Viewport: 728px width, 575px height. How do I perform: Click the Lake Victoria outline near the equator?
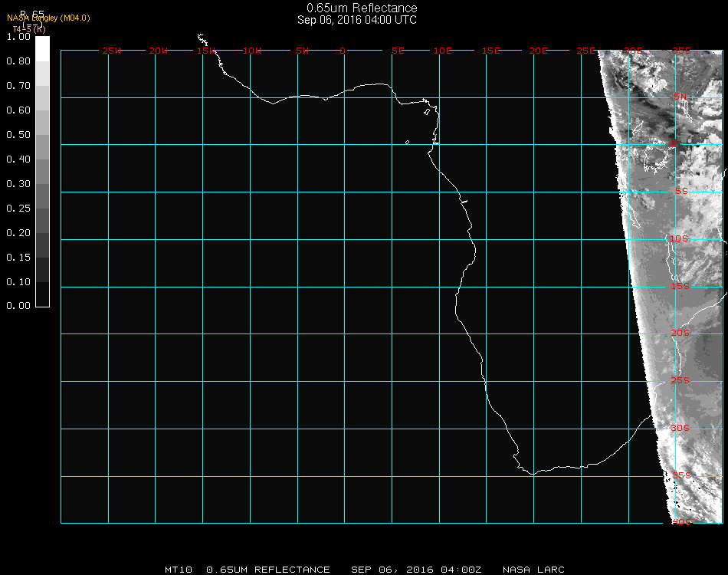(656, 159)
